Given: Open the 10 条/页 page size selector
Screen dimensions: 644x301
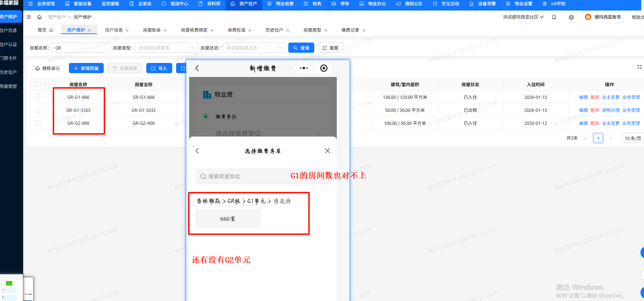Looking at the screenshot, I should pos(632,138).
